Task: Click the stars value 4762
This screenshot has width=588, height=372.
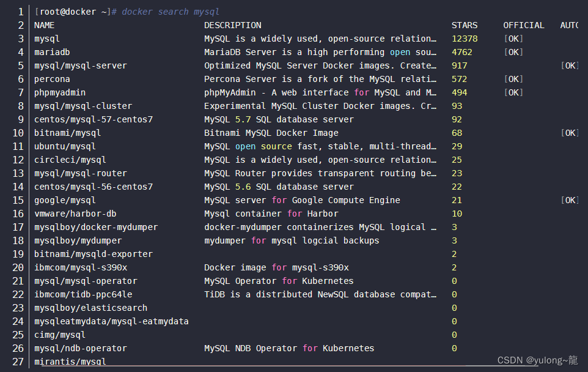Action: tap(462, 52)
